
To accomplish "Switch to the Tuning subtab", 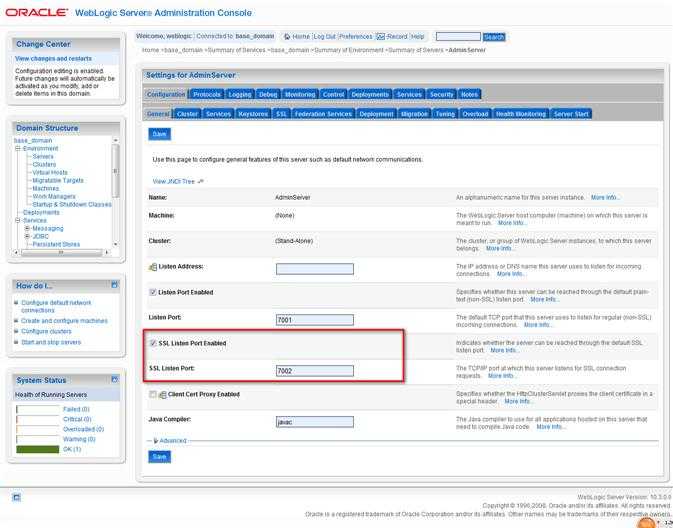I will point(445,114).
